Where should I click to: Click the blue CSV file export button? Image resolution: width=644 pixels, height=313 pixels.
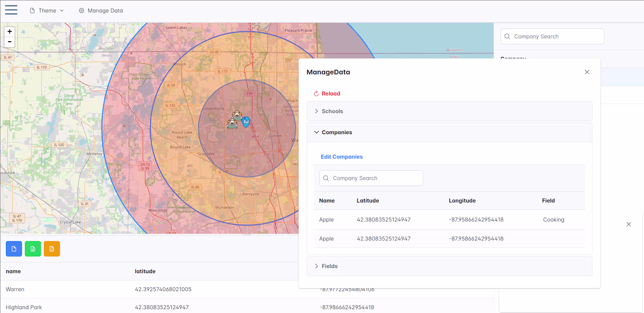tap(14, 249)
